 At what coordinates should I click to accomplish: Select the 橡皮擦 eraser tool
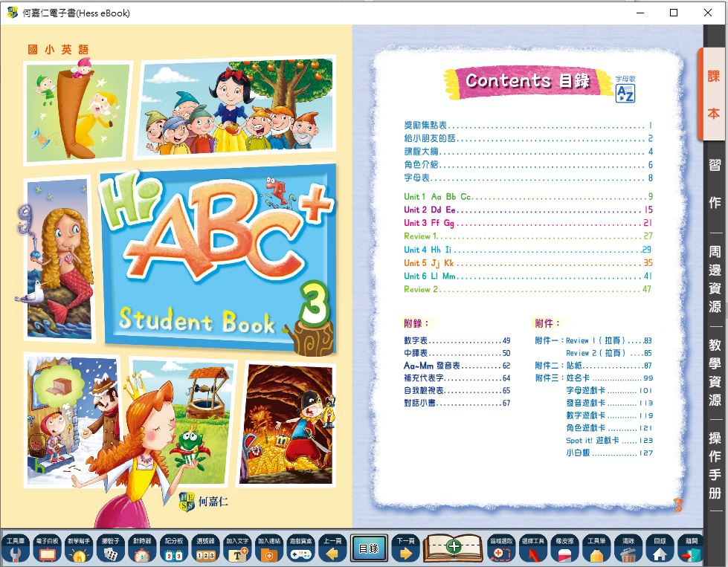(x=564, y=548)
